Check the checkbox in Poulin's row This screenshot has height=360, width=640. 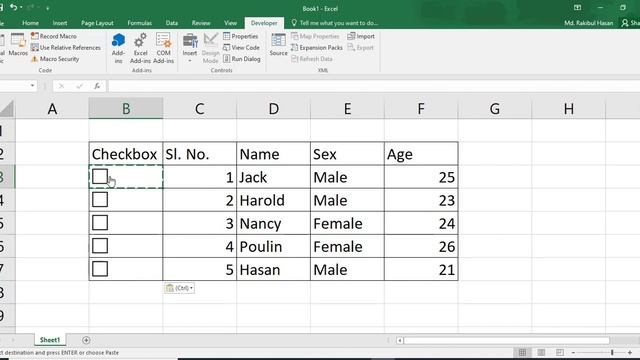(100, 246)
